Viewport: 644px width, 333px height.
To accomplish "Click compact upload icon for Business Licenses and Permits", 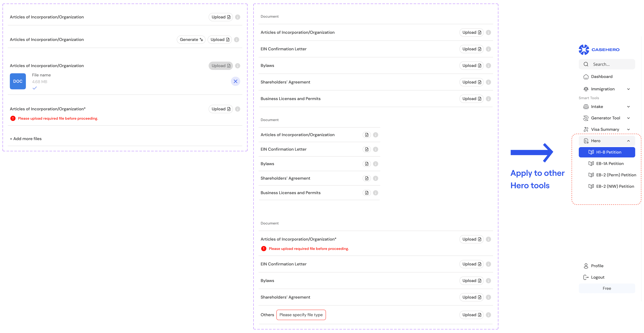I will coord(367,193).
